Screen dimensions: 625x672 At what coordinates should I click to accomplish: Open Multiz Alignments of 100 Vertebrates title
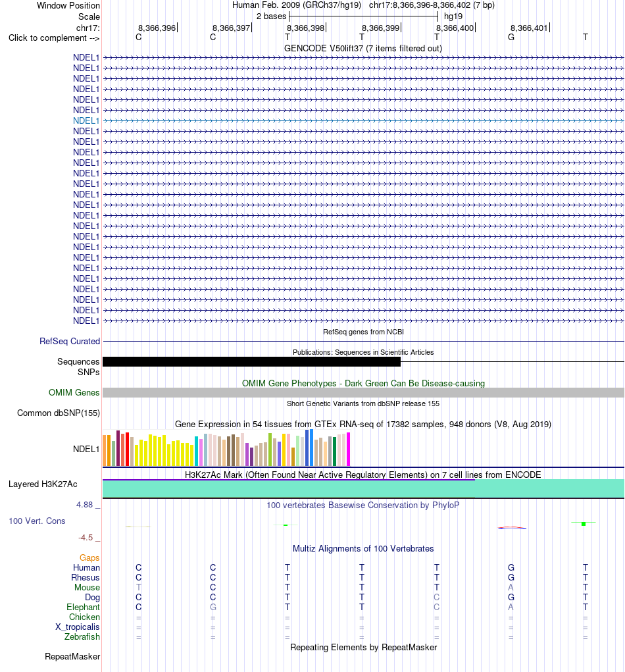coord(363,549)
